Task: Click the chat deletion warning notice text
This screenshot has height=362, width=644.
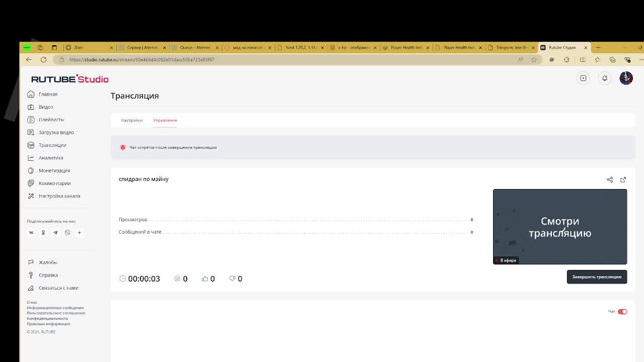Action: point(173,147)
